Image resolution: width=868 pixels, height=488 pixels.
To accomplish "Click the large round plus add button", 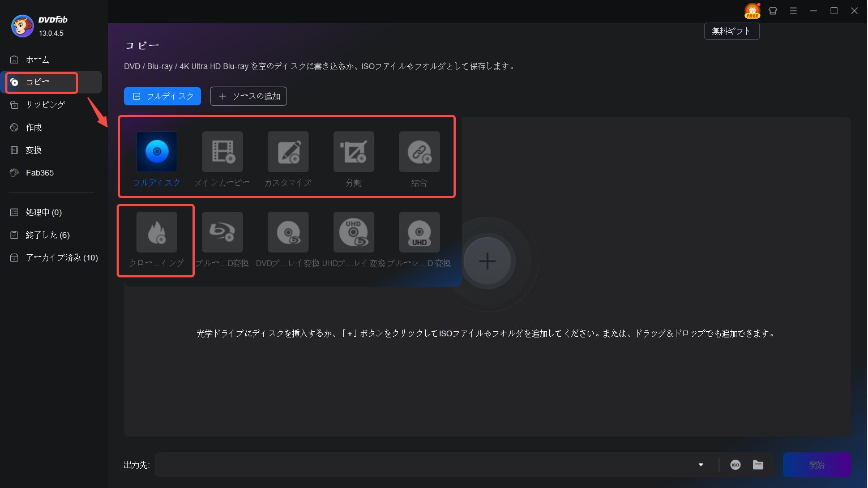I will click(488, 261).
